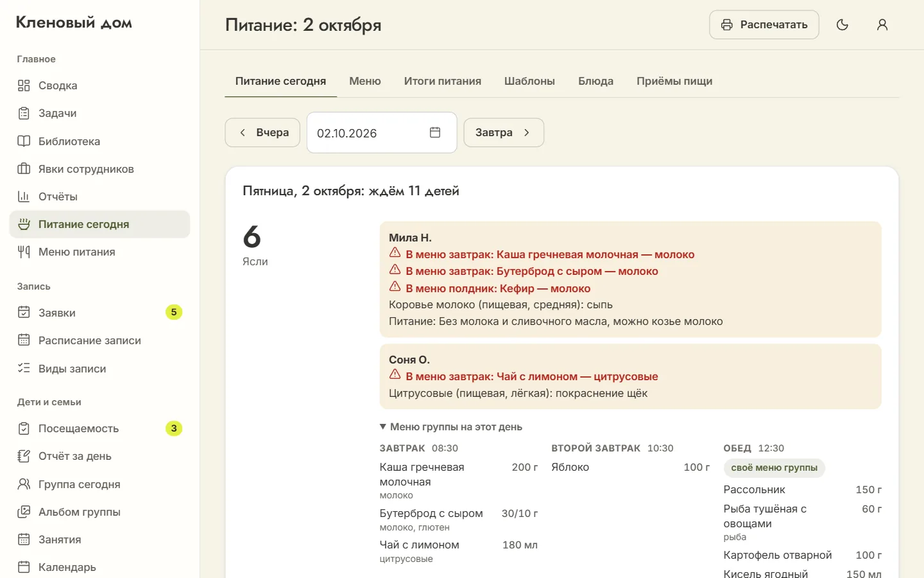The width and height of the screenshot is (924, 578).
Task: Switch to the Меню tab
Action: (x=365, y=81)
